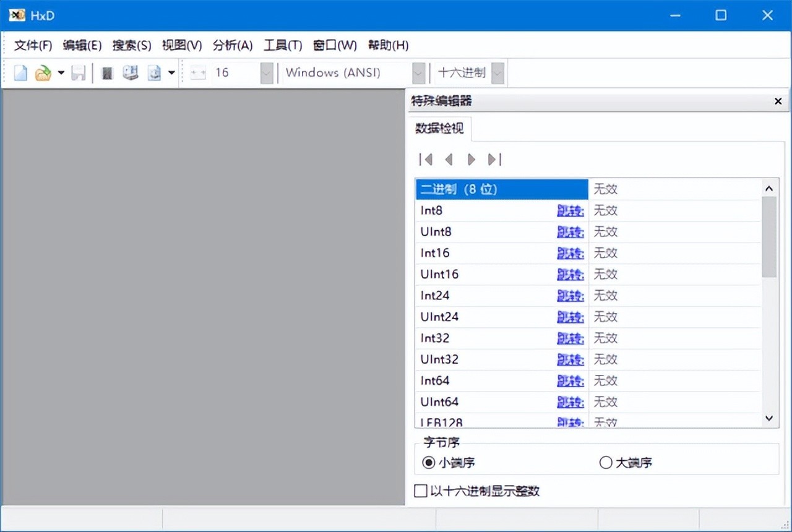The width and height of the screenshot is (792, 532).
Task: Click the Save floppy disk icon
Action: pos(78,73)
